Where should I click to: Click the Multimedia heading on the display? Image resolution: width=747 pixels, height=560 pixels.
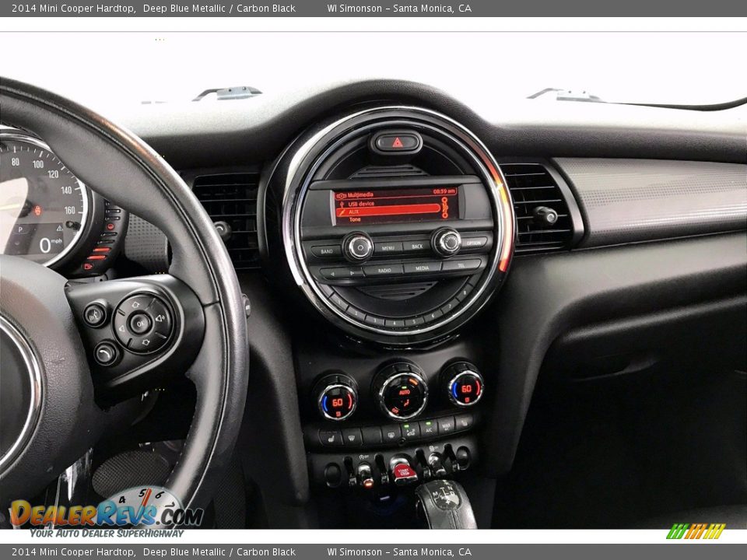coord(360,194)
